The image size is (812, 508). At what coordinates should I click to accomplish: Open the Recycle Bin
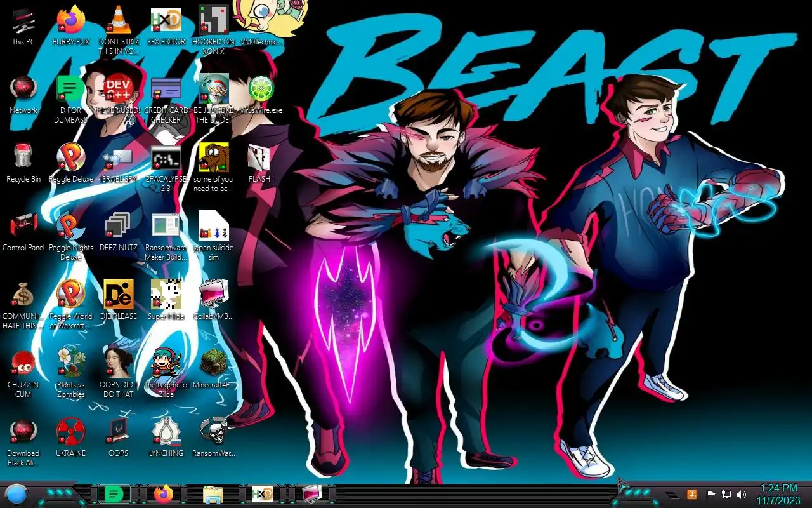(23, 163)
